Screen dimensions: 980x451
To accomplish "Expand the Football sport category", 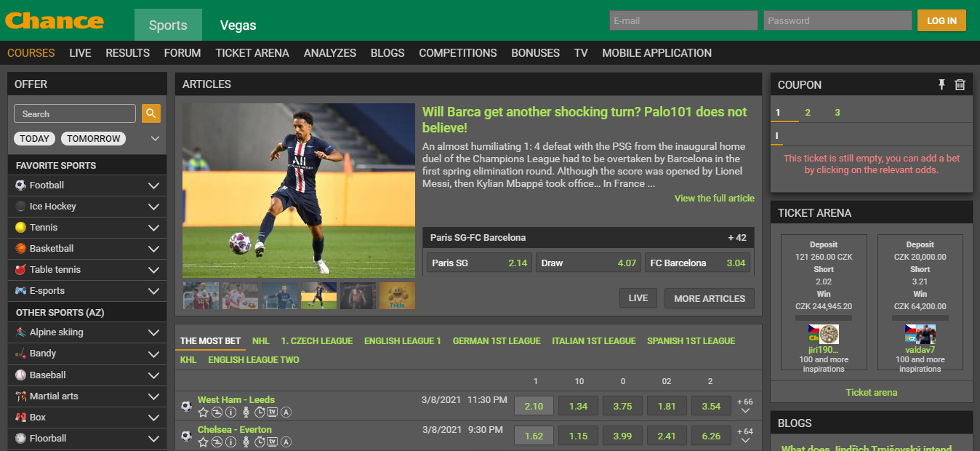I will point(87,185).
